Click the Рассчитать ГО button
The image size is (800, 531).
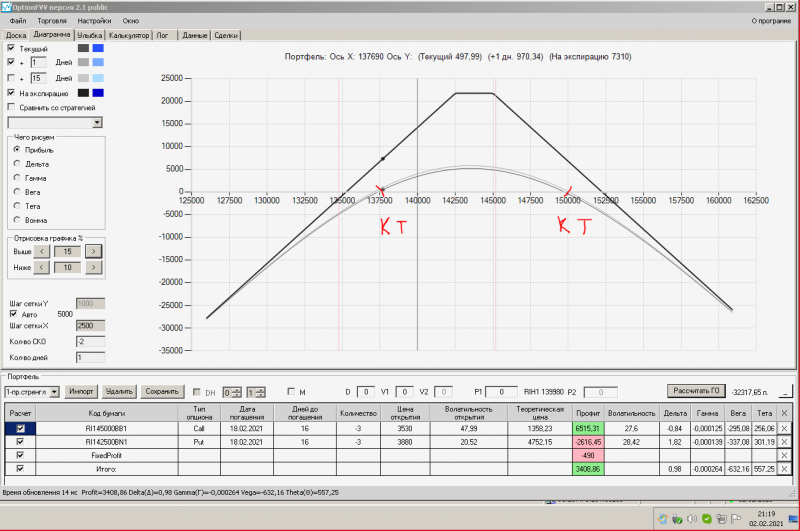(695, 391)
